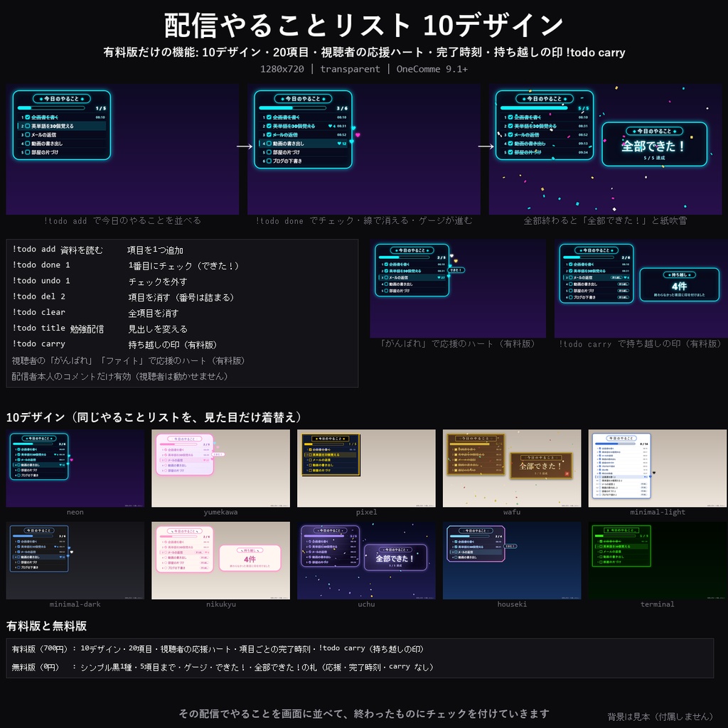Click the description '全項目を消す'

(x=154, y=314)
